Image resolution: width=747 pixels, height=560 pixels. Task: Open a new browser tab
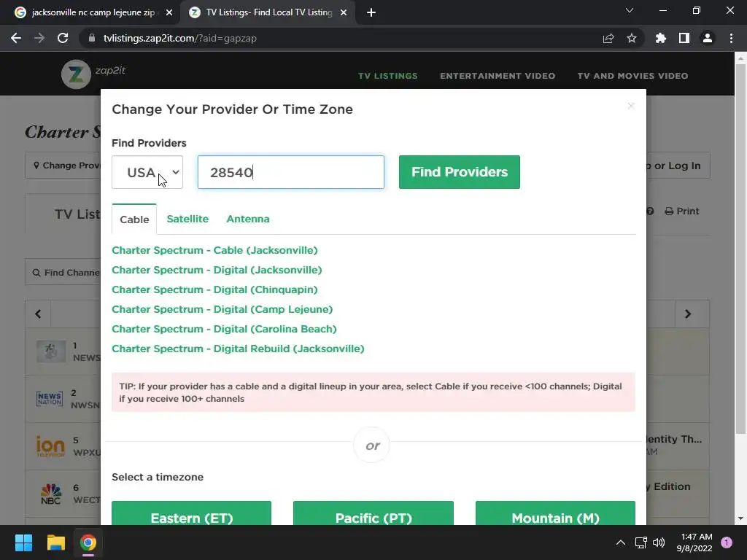click(x=371, y=13)
